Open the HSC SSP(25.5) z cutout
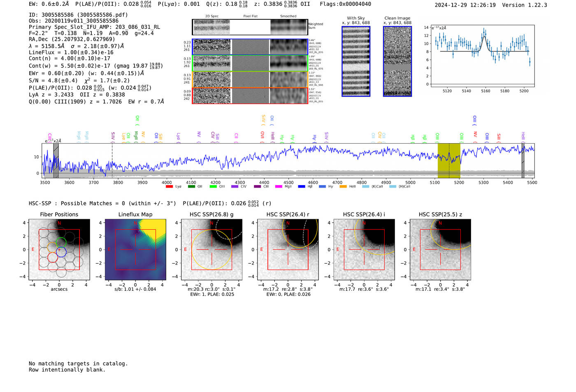The height and width of the screenshot is (392, 576). tap(440, 250)
